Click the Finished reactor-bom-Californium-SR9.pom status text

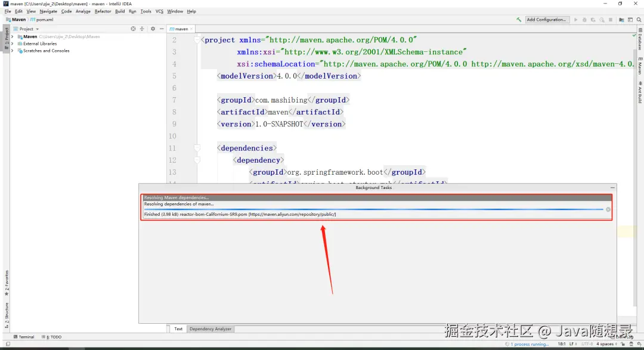[240, 215]
